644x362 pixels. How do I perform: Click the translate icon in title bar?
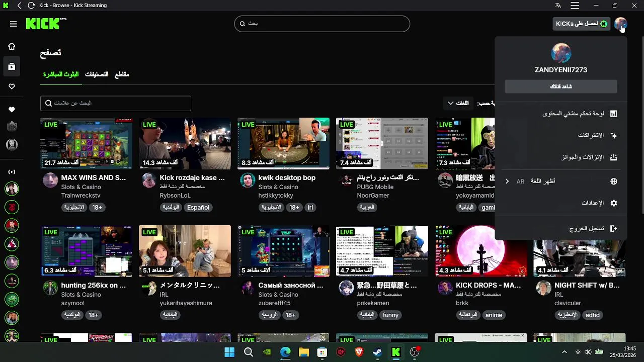[x=558, y=6]
